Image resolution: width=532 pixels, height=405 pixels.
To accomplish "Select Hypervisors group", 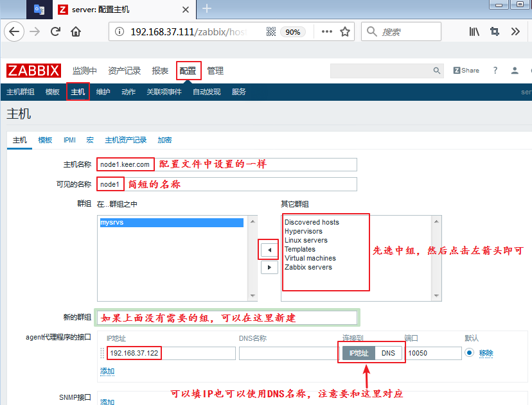I will coord(303,231).
